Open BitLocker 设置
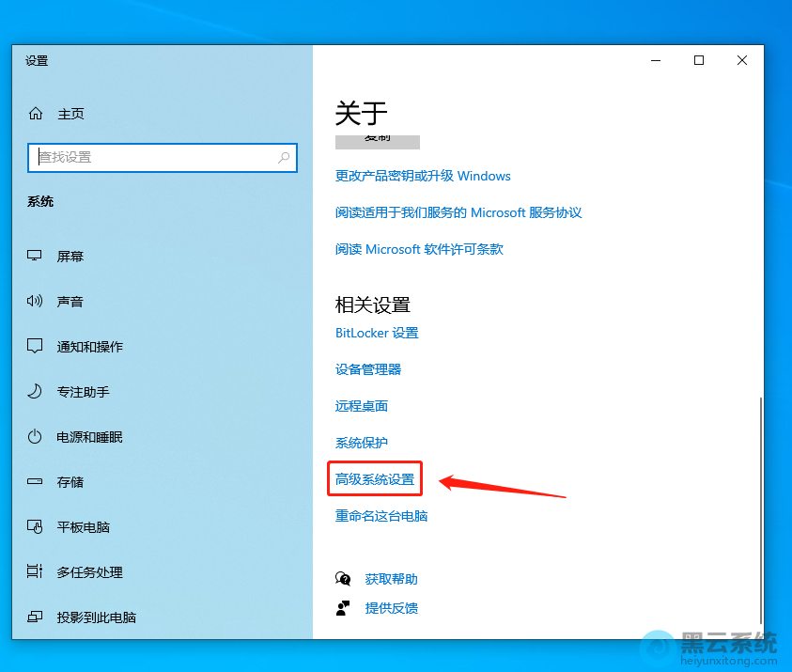792x672 pixels. 377,333
